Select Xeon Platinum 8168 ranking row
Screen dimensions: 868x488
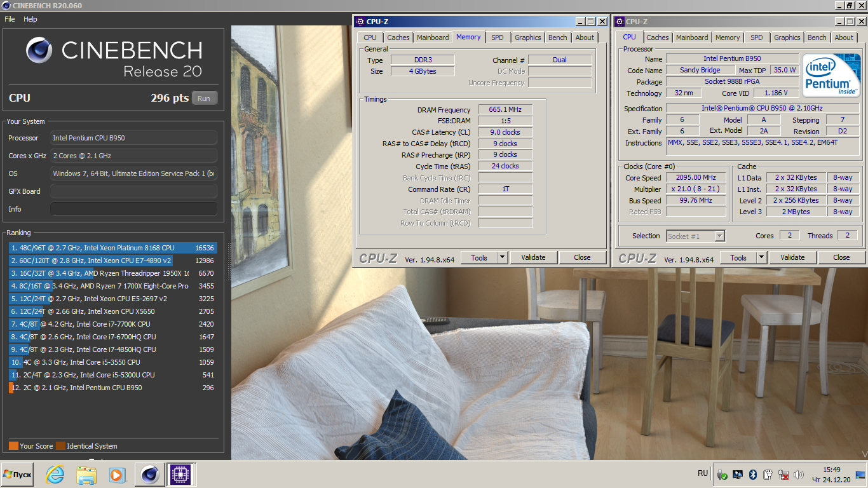(113, 248)
